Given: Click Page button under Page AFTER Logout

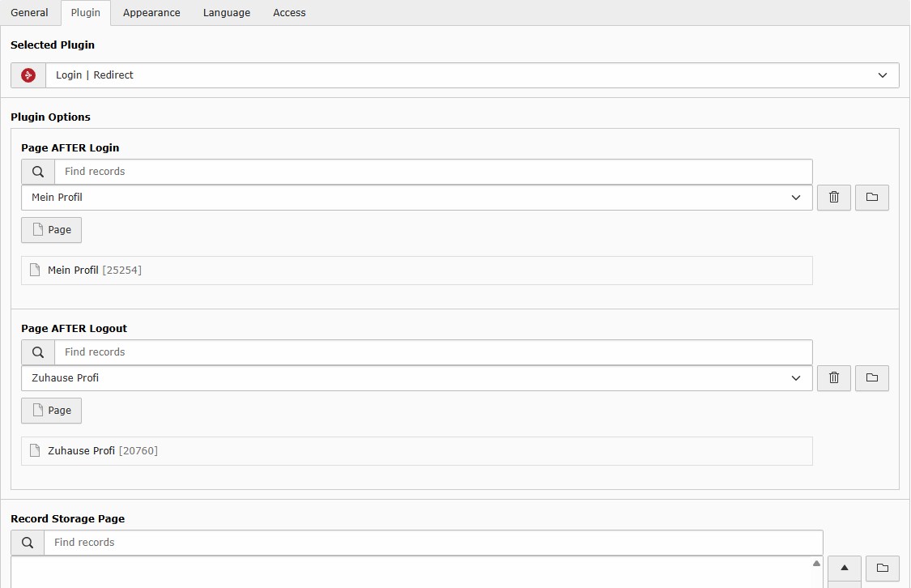Looking at the screenshot, I should (51, 411).
